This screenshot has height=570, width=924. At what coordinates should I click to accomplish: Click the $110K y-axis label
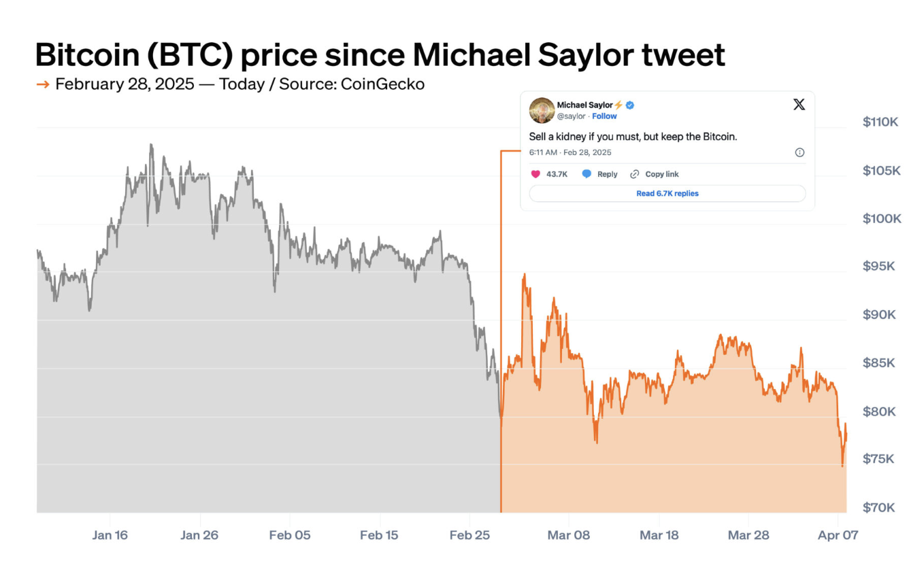(x=880, y=122)
